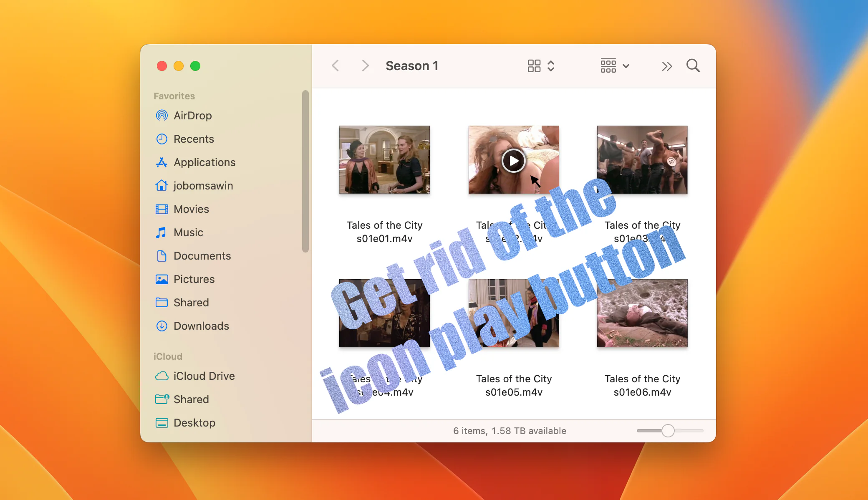Click the Applications sidebar label

click(204, 162)
